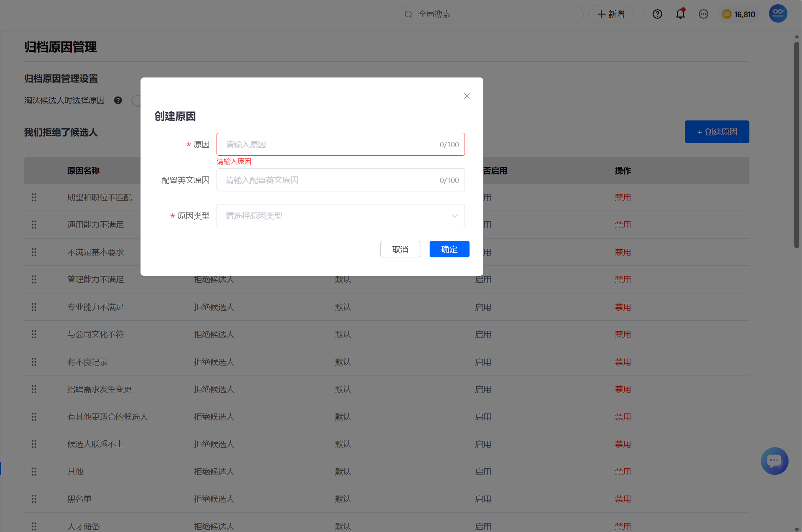Click 启用 status in 有不良记录 row
The width and height of the screenshot is (802, 532).
pyautogui.click(x=483, y=362)
